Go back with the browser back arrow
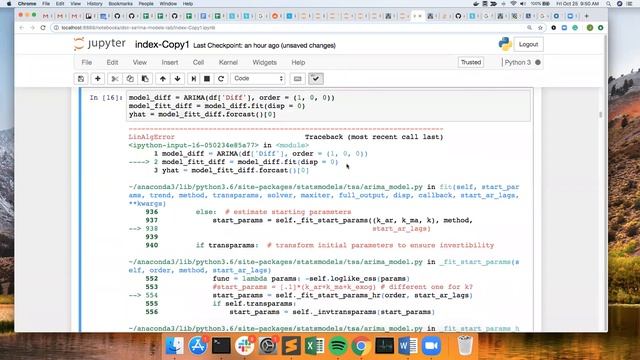Viewport: 640px width, 360px height. 21,28
